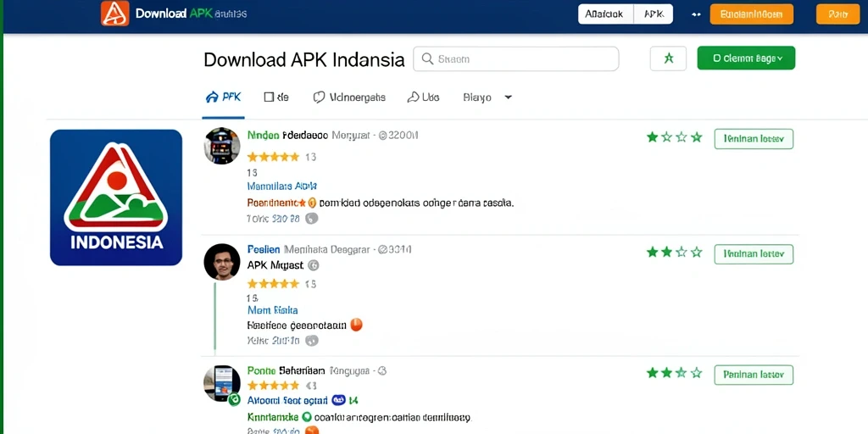Screen dimensions: 868x434
Task: Click the third reviewer's phone avatar
Action: point(222,383)
